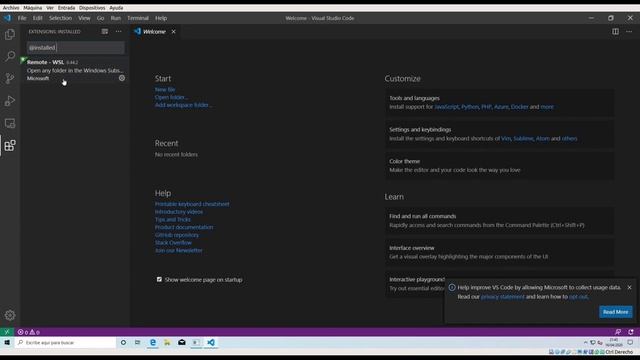Click the green remote window indicator
The image size is (640, 360).
[x=7, y=332]
